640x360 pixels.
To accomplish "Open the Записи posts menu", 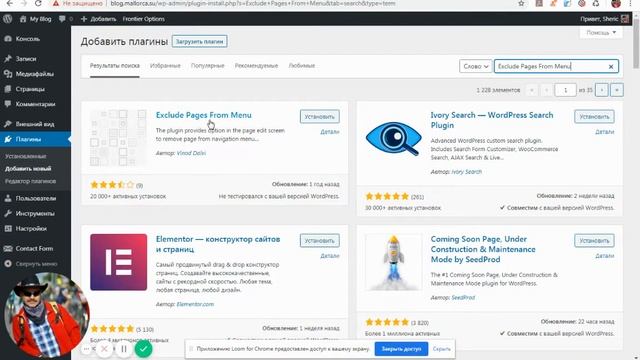I will (35, 59).
